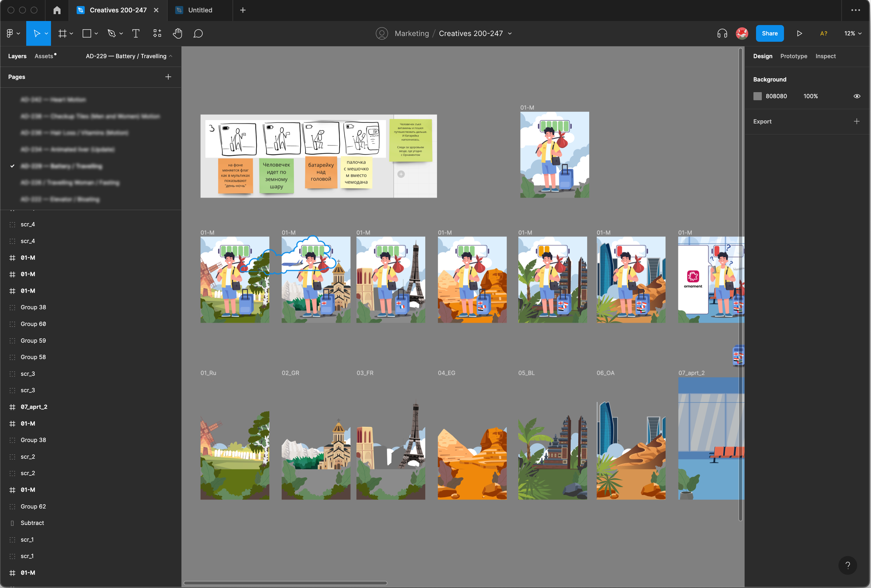Open the help question mark button
This screenshot has width=871, height=588.
848,565
